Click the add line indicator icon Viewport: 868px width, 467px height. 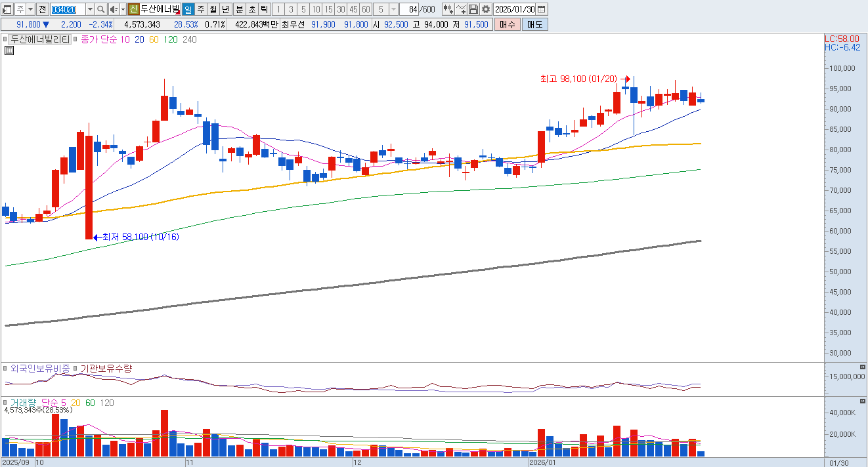pos(461,9)
